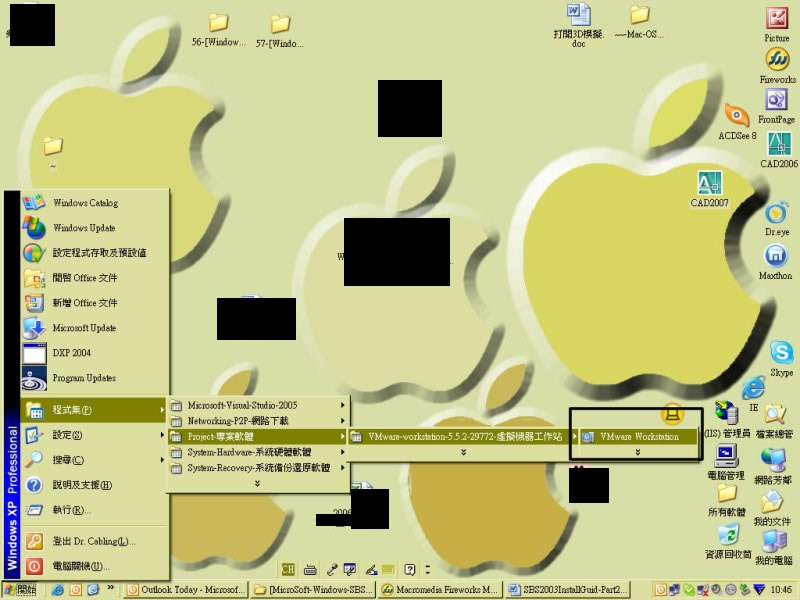Launch Internet Explorer from the Quick Launch bar
This screenshot has height=600, width=800.
58,590
